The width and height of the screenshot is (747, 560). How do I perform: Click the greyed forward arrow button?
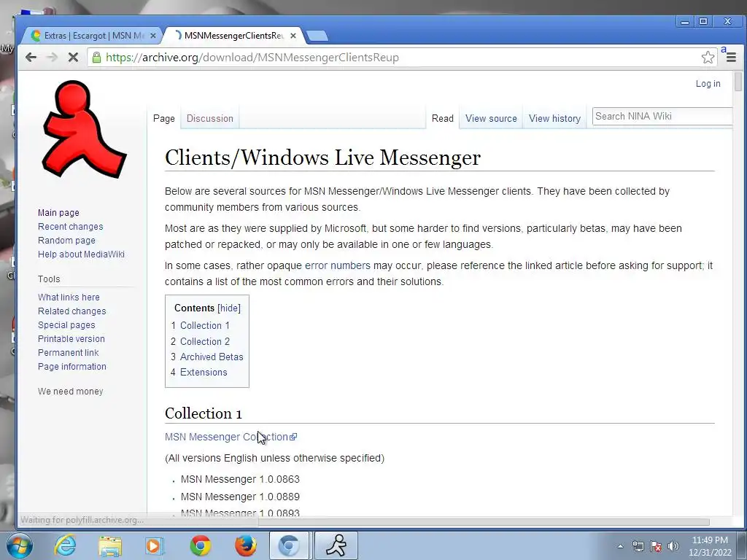[52, 58]
